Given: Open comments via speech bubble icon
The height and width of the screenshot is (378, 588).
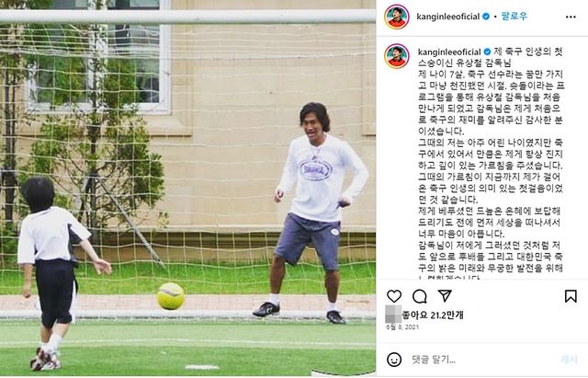Looking at the screenshot, I should click(419, 296).
